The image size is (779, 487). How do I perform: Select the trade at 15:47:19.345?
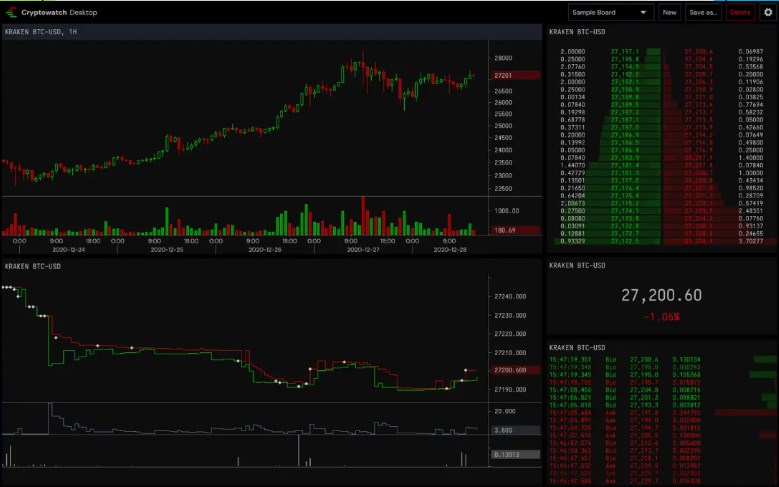tap(662, 375)
